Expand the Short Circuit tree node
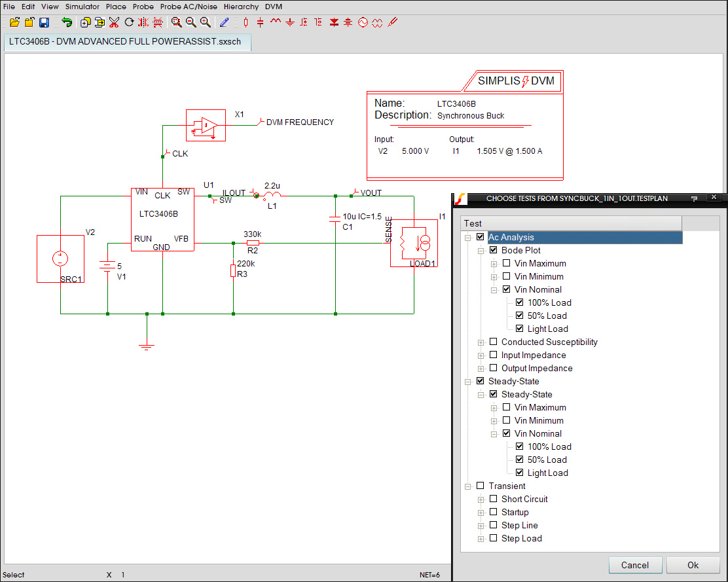Image resolution: width=728 pixels, height=582 pixels. click(481, 499)
